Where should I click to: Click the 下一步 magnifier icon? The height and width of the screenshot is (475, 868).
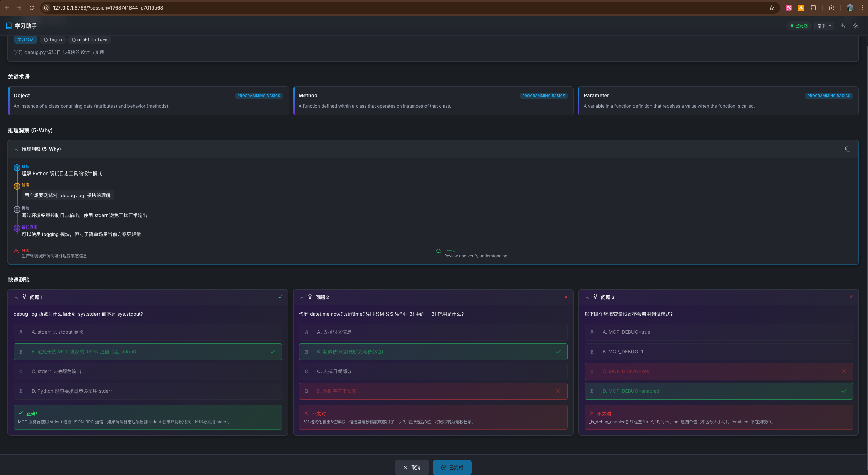[439, 251]
